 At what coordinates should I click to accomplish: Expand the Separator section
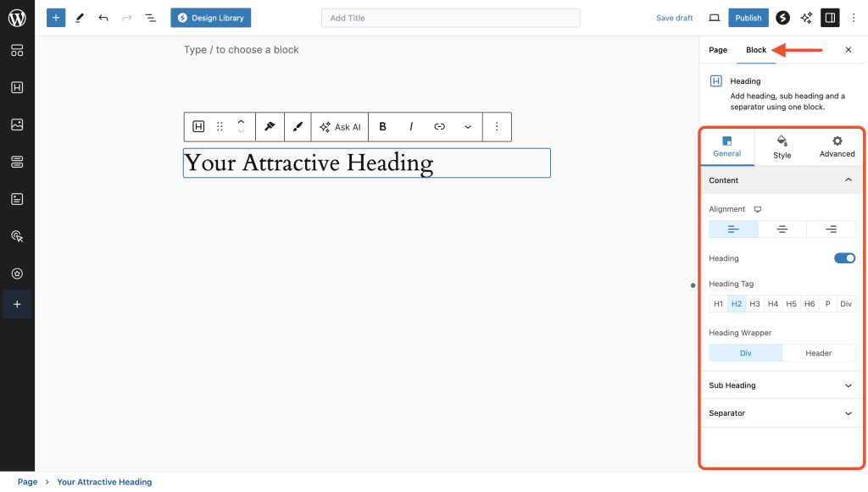click(x=782, y=413)
